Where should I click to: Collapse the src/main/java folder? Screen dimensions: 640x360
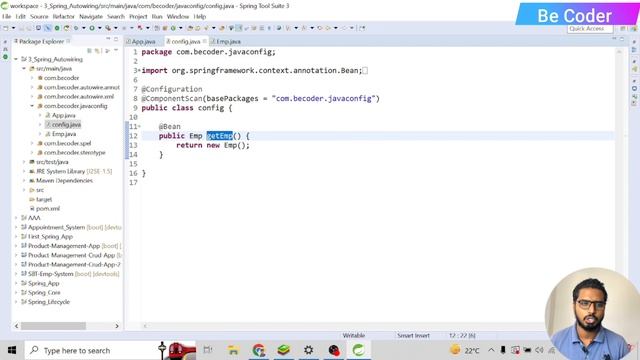pos(24,69)
